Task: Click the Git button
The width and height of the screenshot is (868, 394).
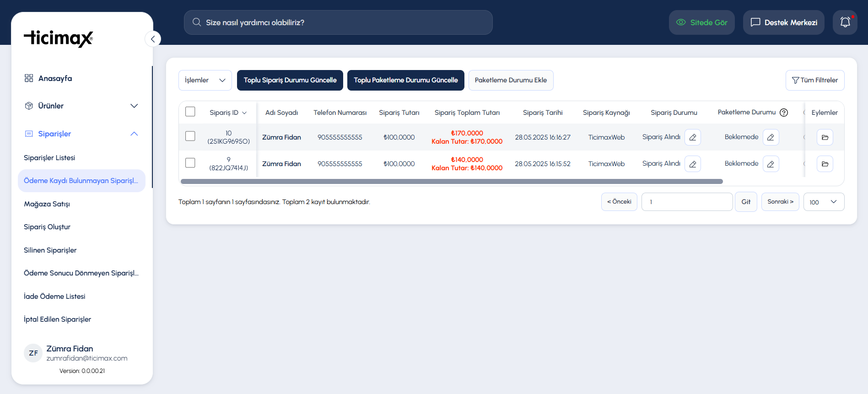Action: (x=746, y=202)
